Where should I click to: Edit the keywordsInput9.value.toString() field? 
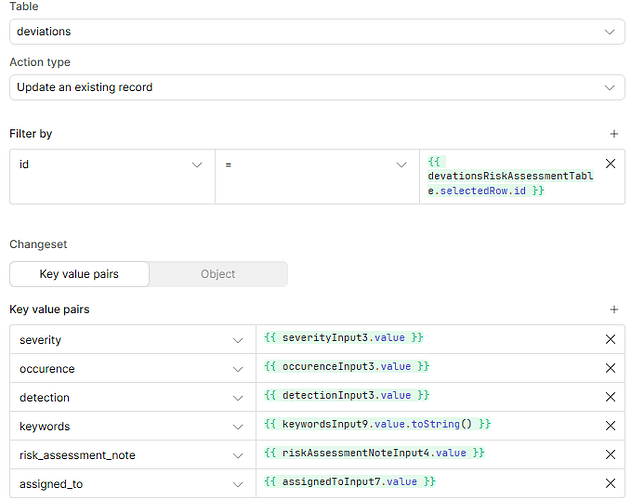tap(429, 426)
